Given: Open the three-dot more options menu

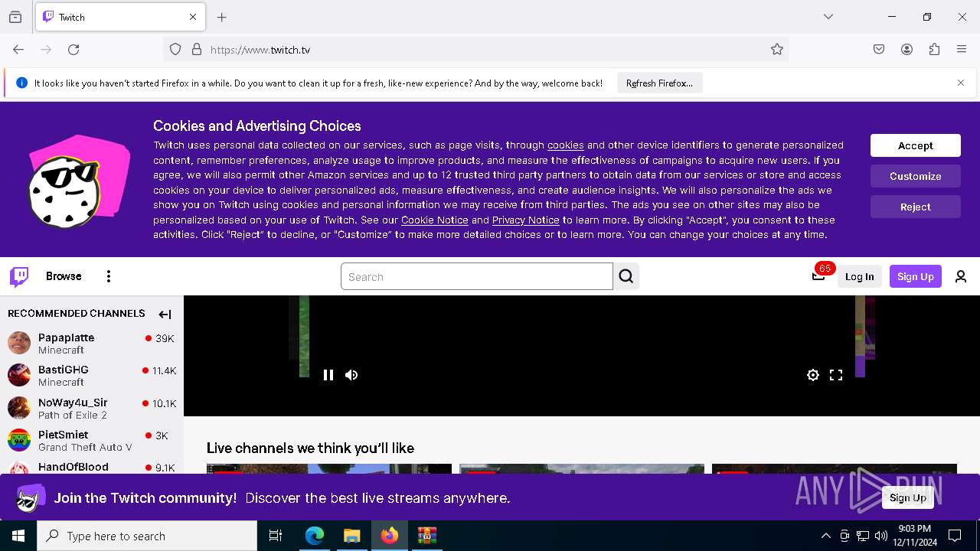Looking at the screenshot, I should [109, 276].
